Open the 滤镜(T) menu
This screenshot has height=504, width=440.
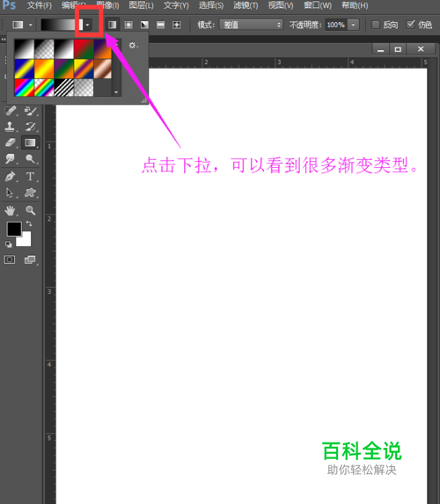click(x=246, y=5)
